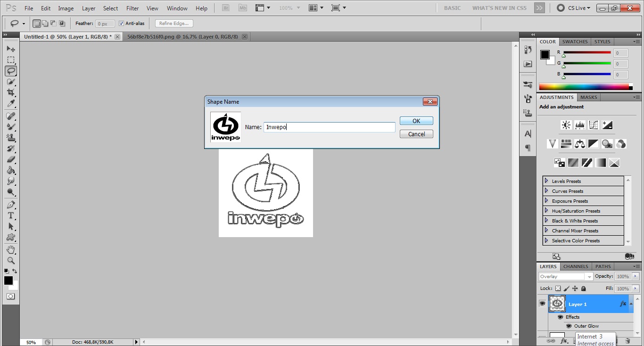The width and height of the screenshot is (644, 346).
Task: Select the History Brush tool
Action: 11,148
